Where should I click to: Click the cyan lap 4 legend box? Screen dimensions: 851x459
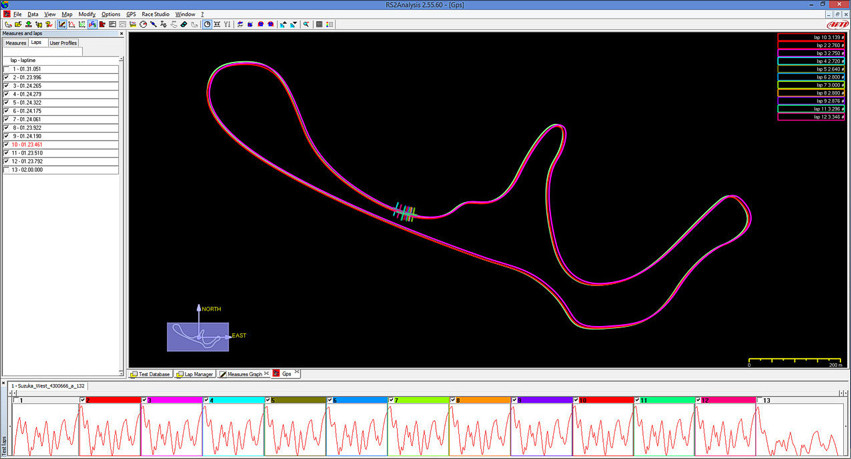tap(810, 61)
